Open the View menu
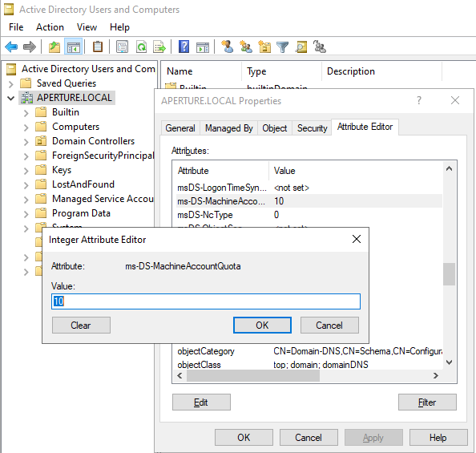The width and height of the screenshot is (476, 453). click(87, 27)
